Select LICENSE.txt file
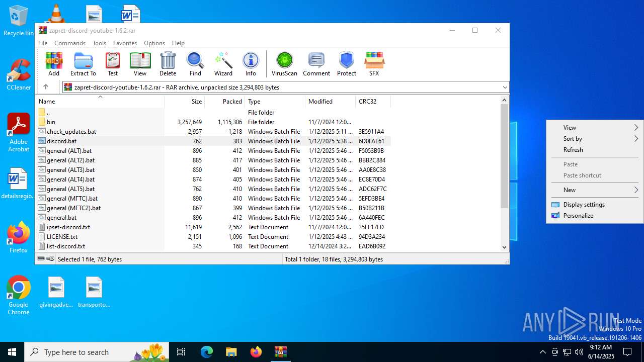This screenshot has width=644, height=362. [213, 237]
